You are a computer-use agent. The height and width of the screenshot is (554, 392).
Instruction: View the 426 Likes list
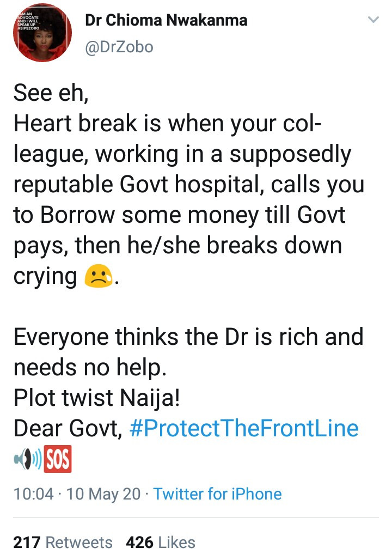click(161, 543)
